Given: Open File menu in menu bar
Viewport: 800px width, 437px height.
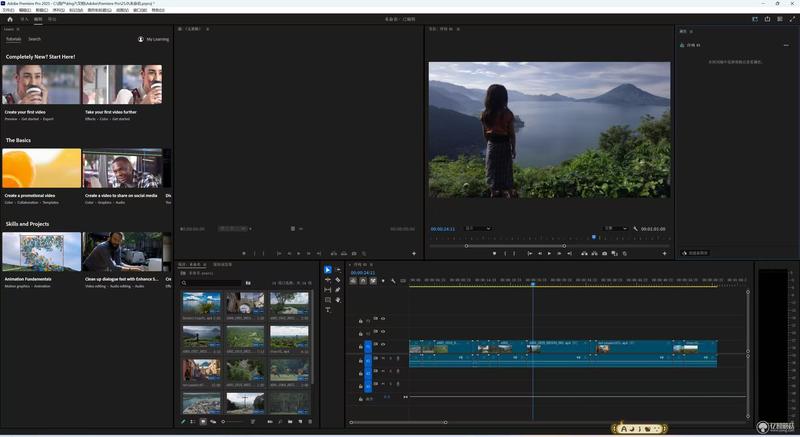Looking at the screenshot, I should (9, 10).
